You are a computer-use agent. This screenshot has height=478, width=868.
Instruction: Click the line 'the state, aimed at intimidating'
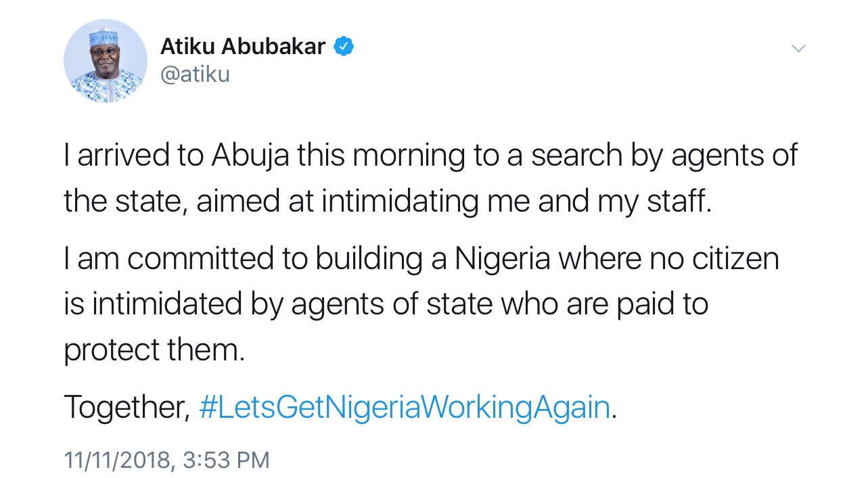(x=388, y=202)
